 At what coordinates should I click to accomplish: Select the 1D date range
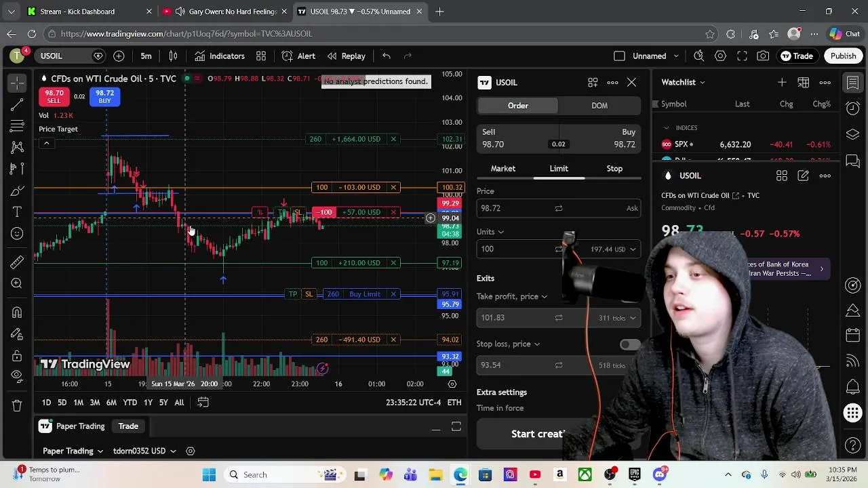point(46,403)
